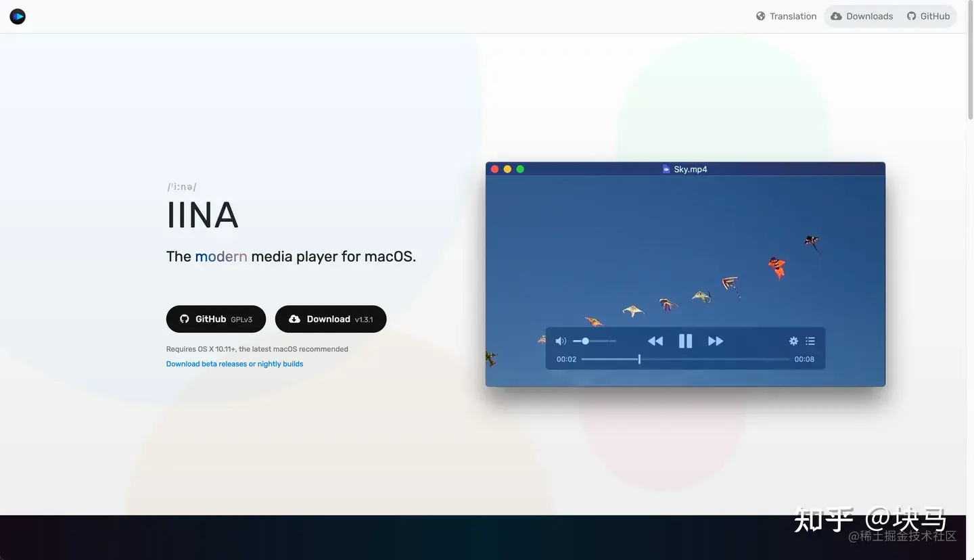Click the green zoom button of Sky.mp4 window
The image size is (974, 560).
click(520, 169)
